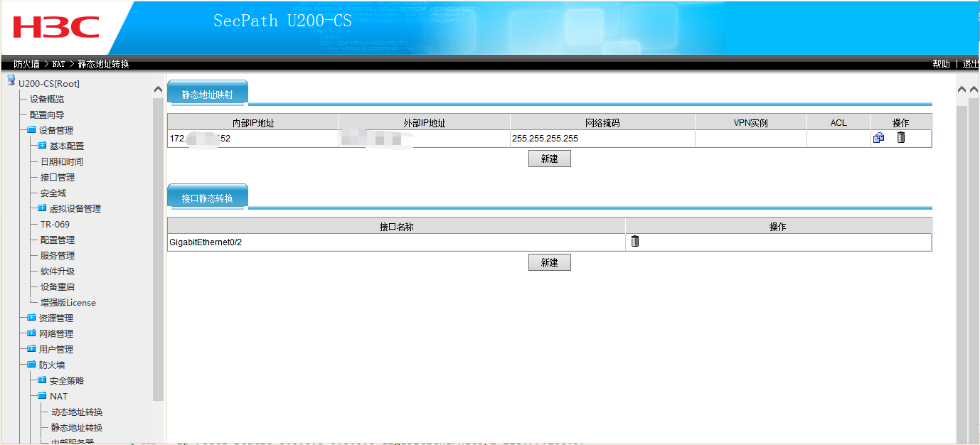
Task: Click 防火墙 in the breadcrumb
Action: 26,64
